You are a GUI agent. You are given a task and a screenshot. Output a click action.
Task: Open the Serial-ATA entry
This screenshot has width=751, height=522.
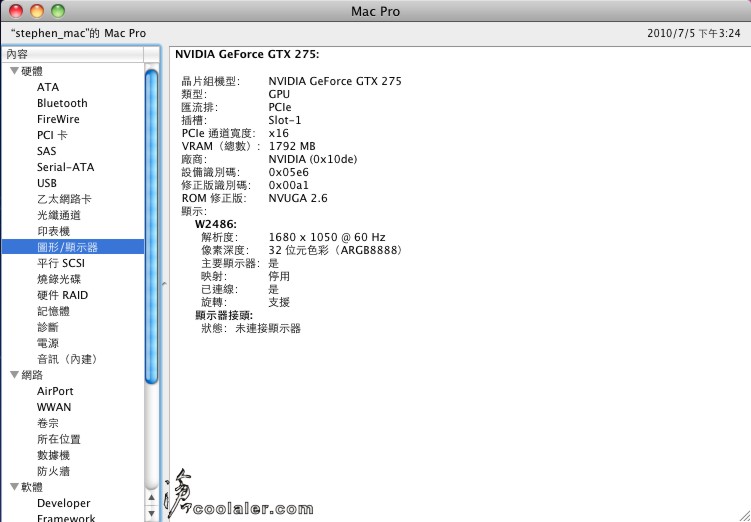tap(66, 167)
